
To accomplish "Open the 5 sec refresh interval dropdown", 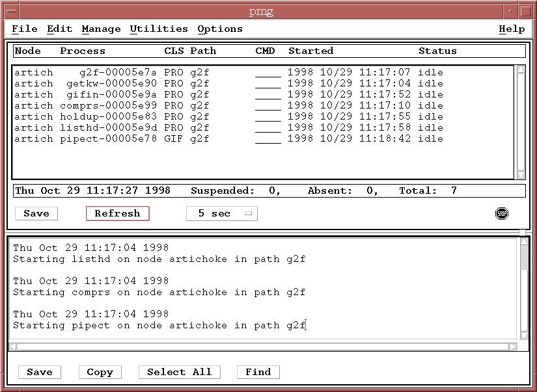I will (221, 213).
